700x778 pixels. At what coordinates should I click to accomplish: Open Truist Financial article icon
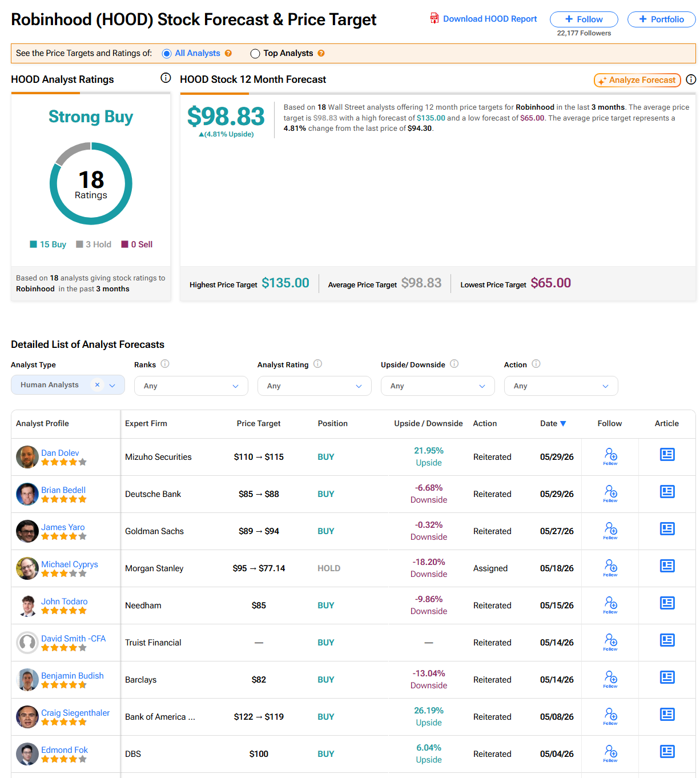[667, 640]
